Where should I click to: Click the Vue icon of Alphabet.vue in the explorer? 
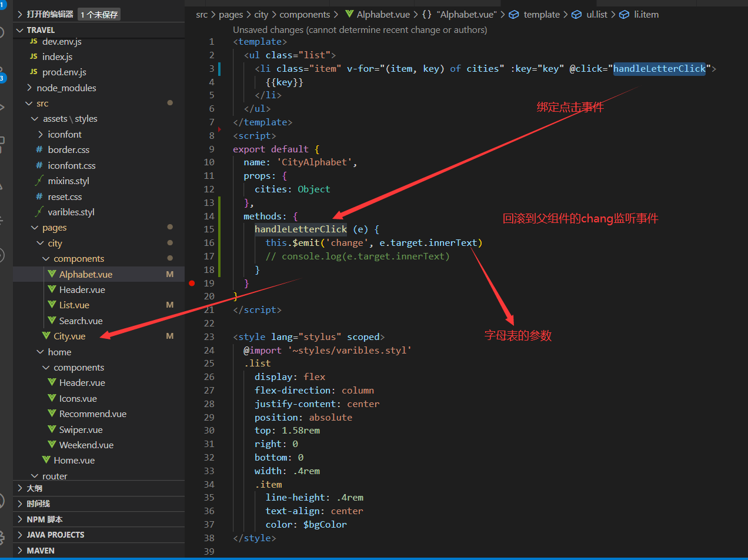52,275
